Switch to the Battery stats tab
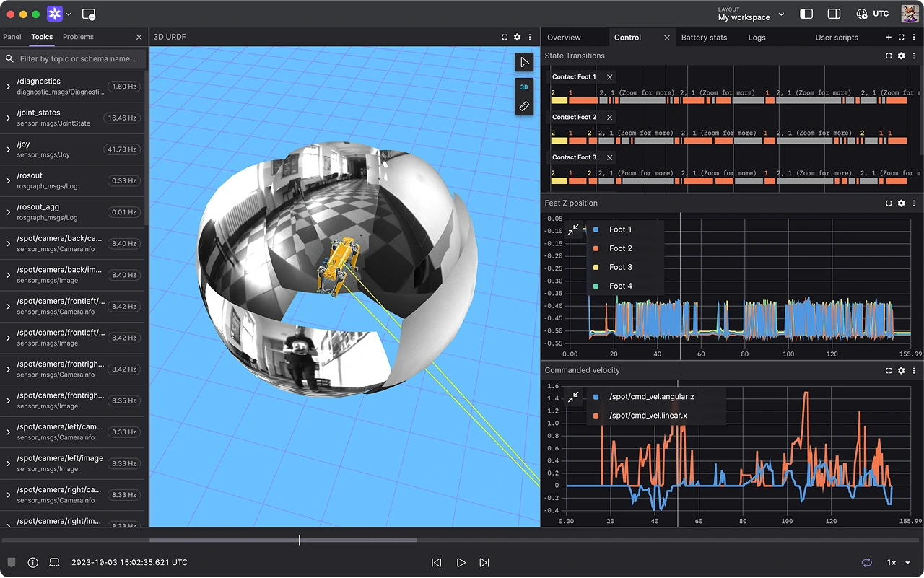This screenshot has width=924, height=578. 704,37
